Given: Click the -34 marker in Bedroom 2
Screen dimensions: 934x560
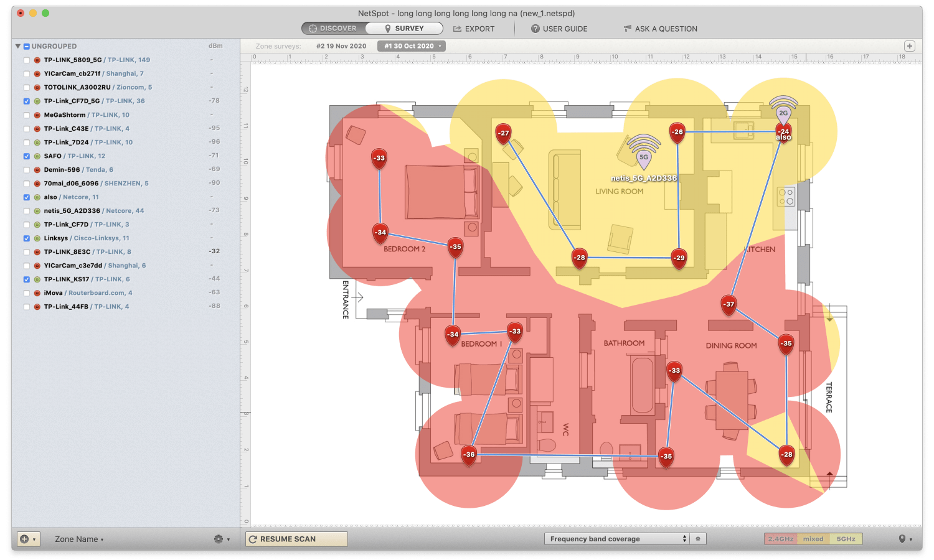Looking at the screenshot, I should [x=380, y=233].
